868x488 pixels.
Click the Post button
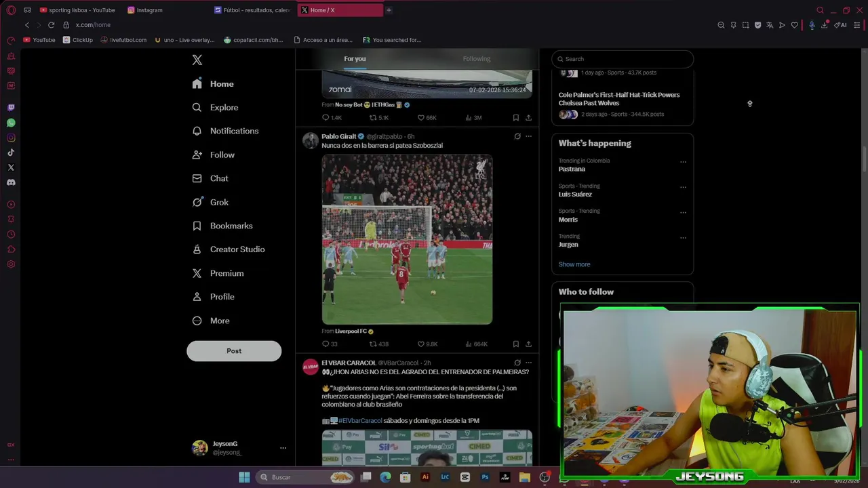click(x=234, y=351)
